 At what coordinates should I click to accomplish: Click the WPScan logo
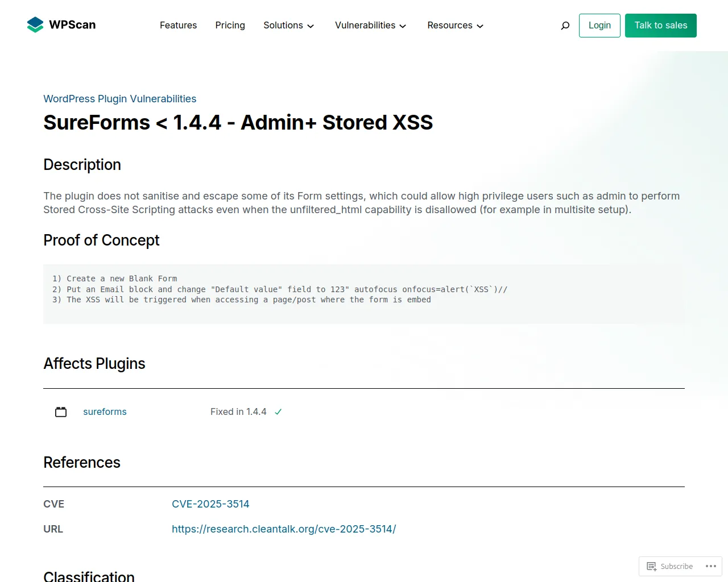point(61,25)
